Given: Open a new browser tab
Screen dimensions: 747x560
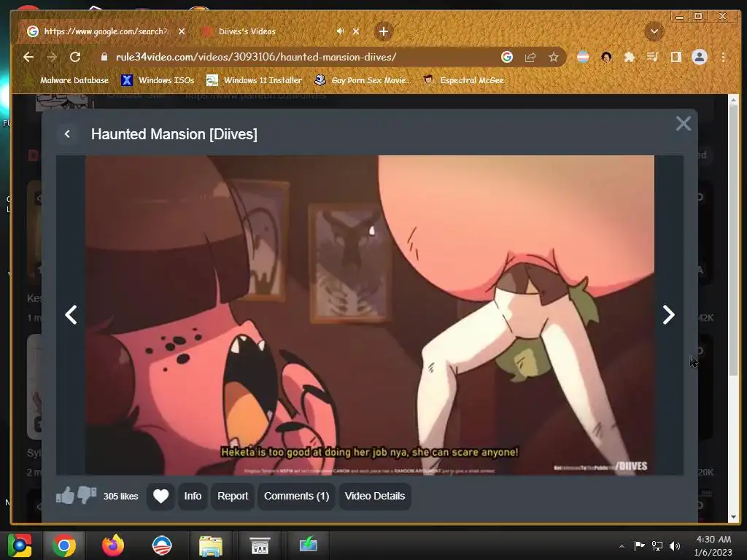Looking at the screenshot, I should coord(384,31).
